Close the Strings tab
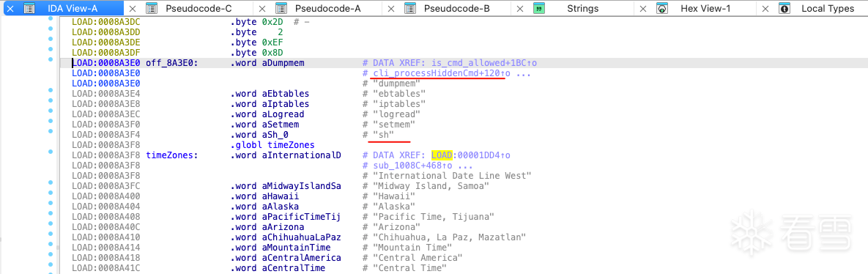This screenshot has width=868, height=274. (520, 9)
